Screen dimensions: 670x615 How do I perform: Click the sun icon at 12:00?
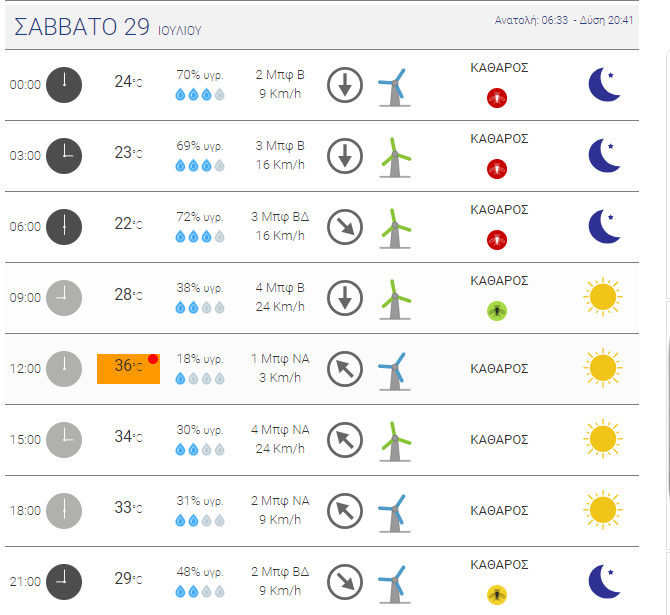[x=602, y=368]
